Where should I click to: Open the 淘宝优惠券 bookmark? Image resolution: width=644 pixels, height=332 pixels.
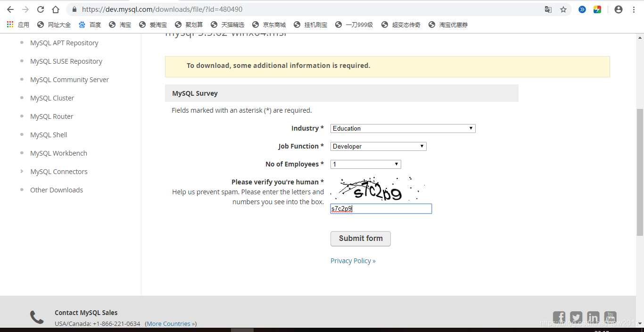pyautogui.click(x=448, y=25)
